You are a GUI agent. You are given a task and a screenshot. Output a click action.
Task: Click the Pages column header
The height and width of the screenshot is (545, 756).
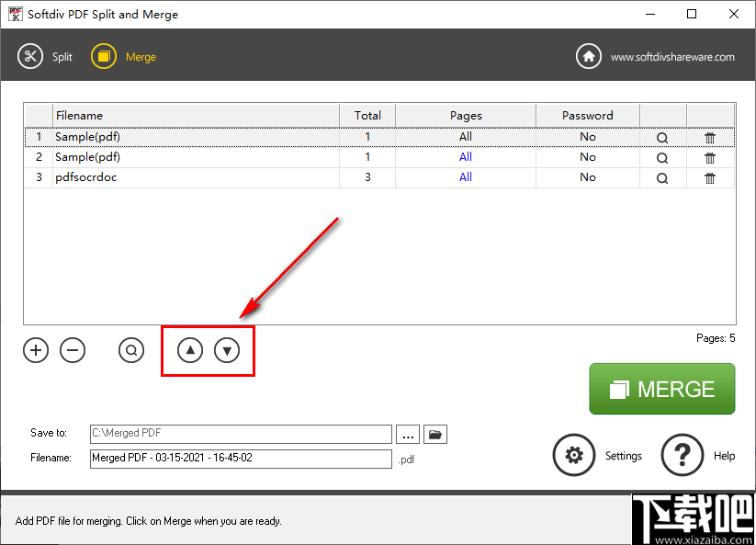click(466, 115)
